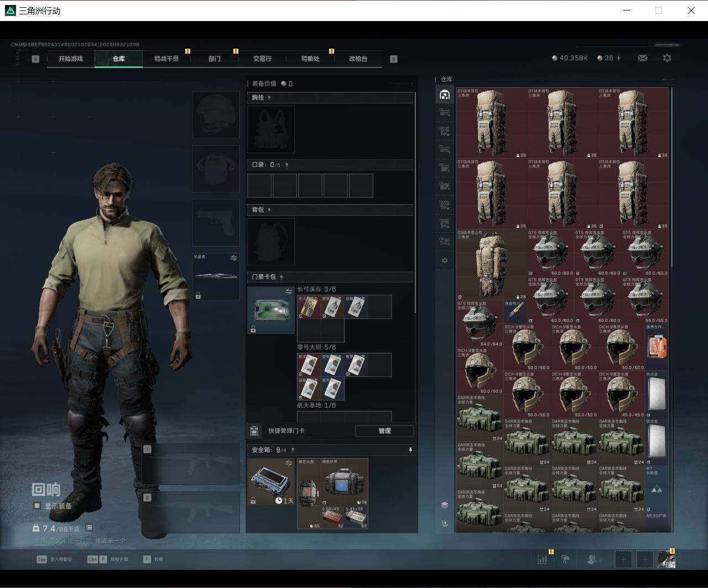Click the swap icon on melee weapon slot
The width and height of the screenshot is (708, 588).
click(234, 258)
